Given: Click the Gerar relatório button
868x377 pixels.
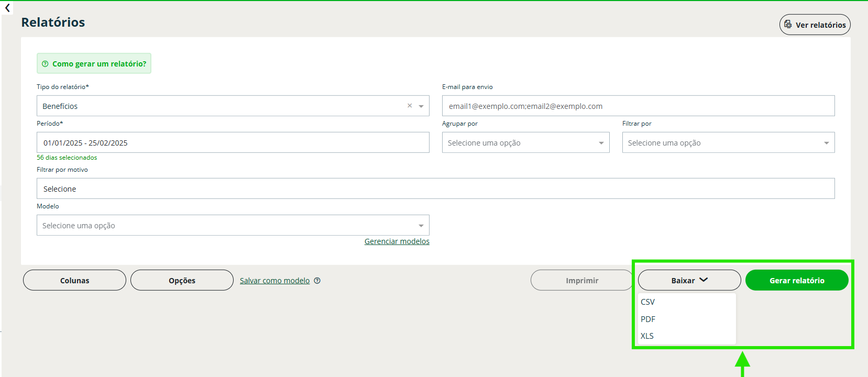Looking at the screenshot, I should coord(796,281).
